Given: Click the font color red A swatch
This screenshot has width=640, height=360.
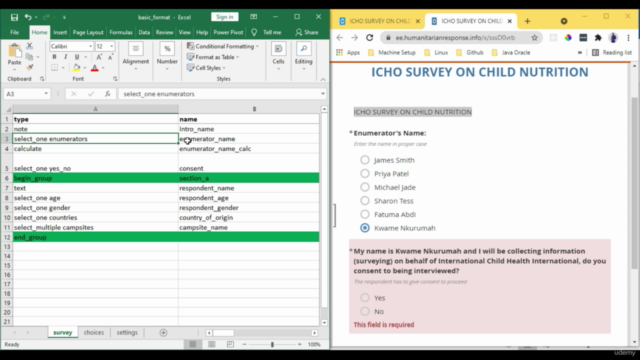Looking at the screenshot, I should [95, 68].
